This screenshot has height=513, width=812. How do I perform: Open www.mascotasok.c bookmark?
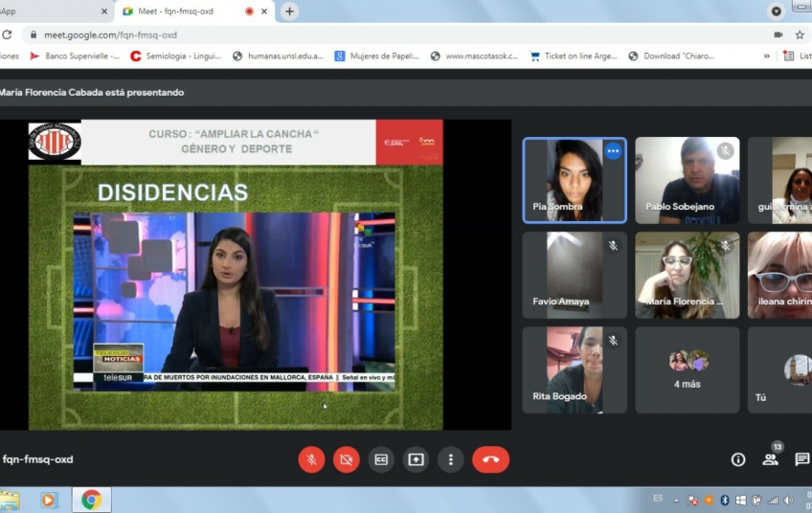pos(474,56)
